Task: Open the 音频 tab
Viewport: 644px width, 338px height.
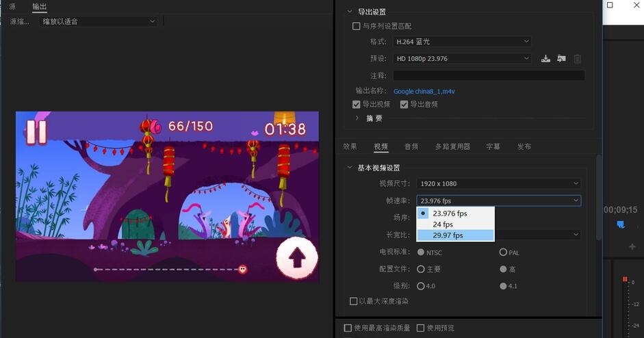Action: click(411, 146)
